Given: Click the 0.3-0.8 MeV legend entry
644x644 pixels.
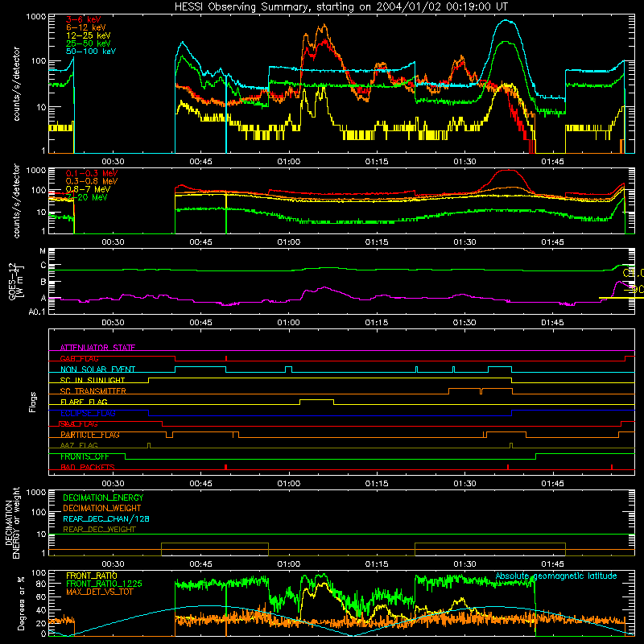Looking at the screenshot, I should (x=92, y=181).
